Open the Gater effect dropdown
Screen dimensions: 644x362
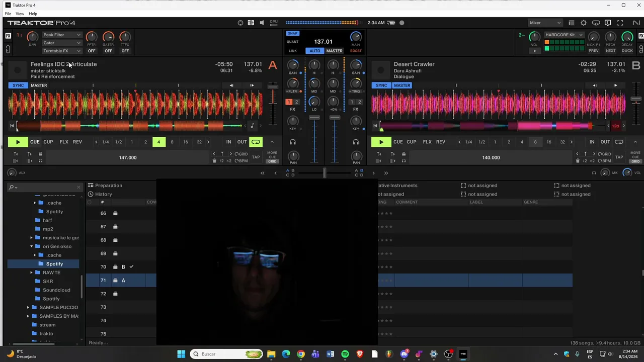(x=61, y=43)
